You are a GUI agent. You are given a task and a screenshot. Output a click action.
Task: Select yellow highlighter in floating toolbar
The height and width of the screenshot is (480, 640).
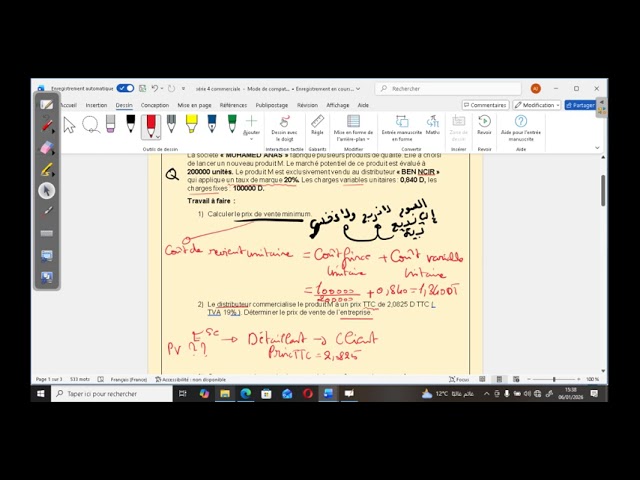tap(47, 169)
